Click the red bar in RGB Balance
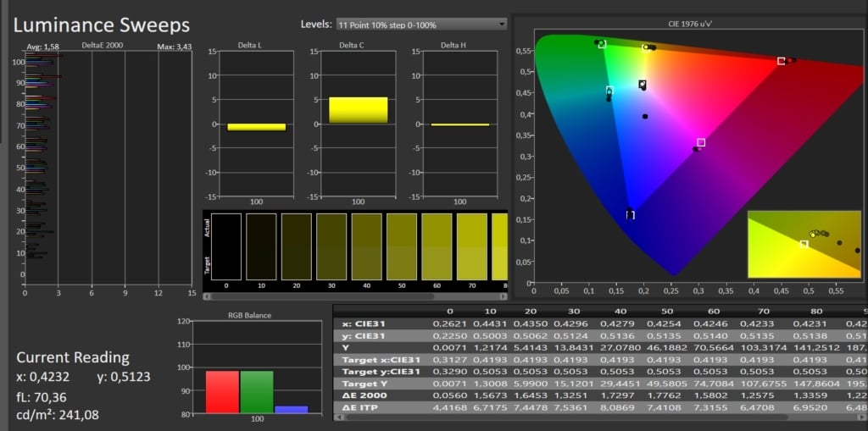Image resolution: width=868 pixels, height=431 pixels. point(222,392)
